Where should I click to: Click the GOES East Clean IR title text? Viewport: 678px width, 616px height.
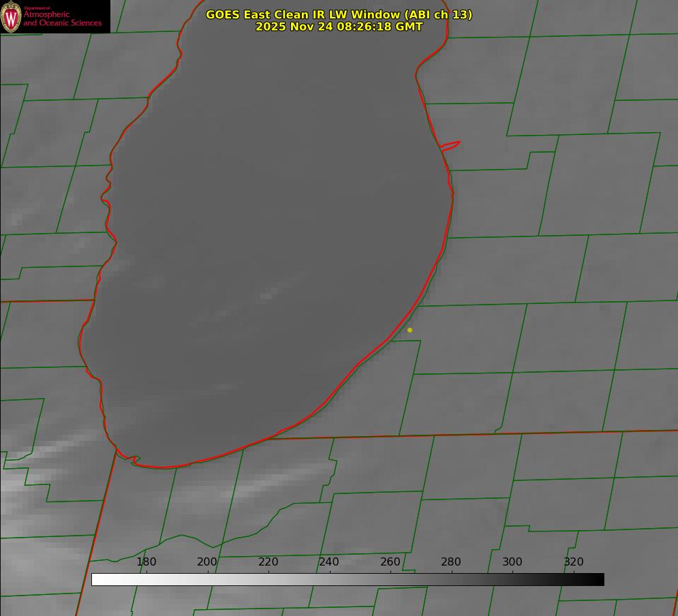[339, 14]
